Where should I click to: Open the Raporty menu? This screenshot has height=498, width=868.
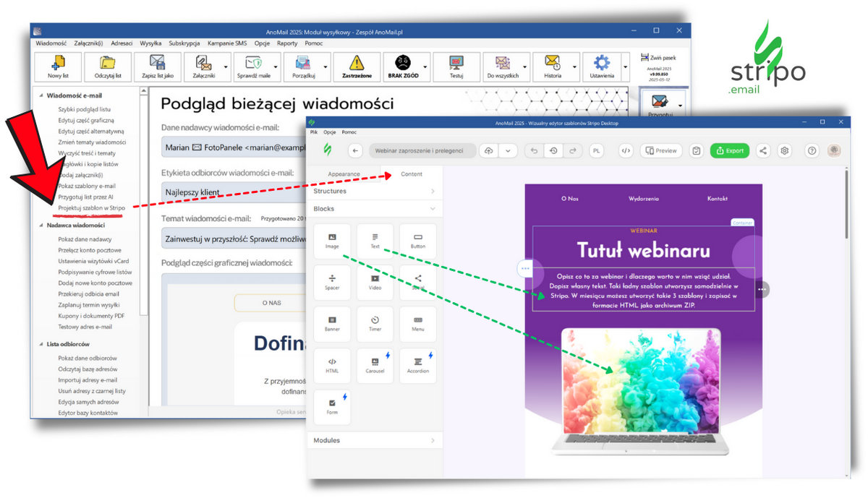pos(287,43)
